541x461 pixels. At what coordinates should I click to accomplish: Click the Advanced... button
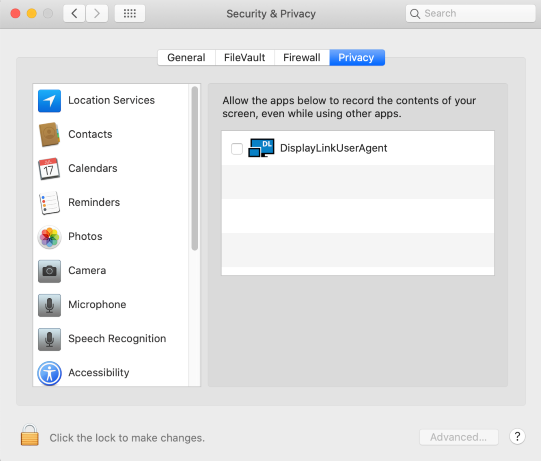tap(459, 437)
